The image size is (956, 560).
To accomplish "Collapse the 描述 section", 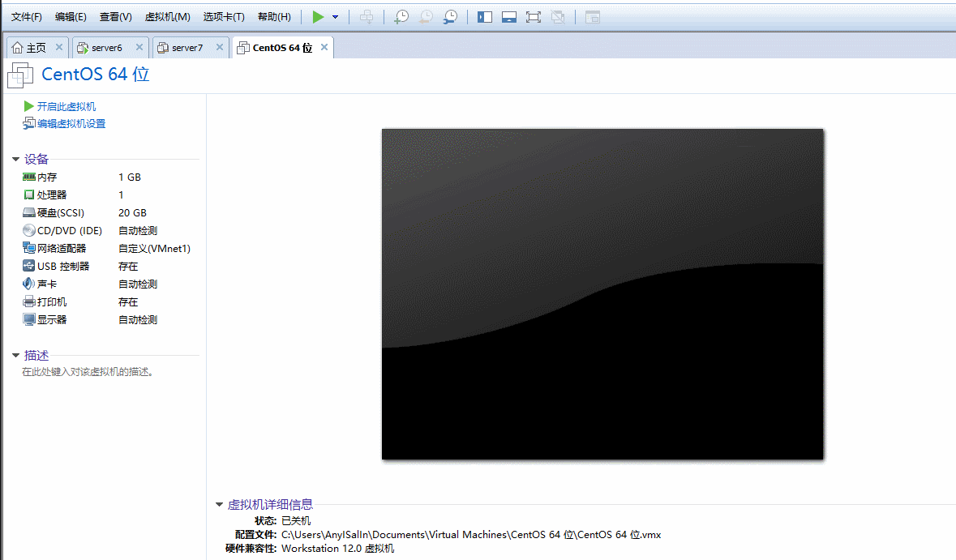I will point(16,355).
